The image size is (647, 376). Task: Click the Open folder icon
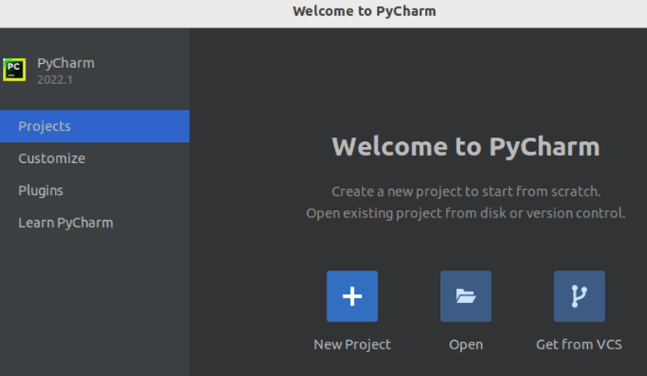pos(465,296)
